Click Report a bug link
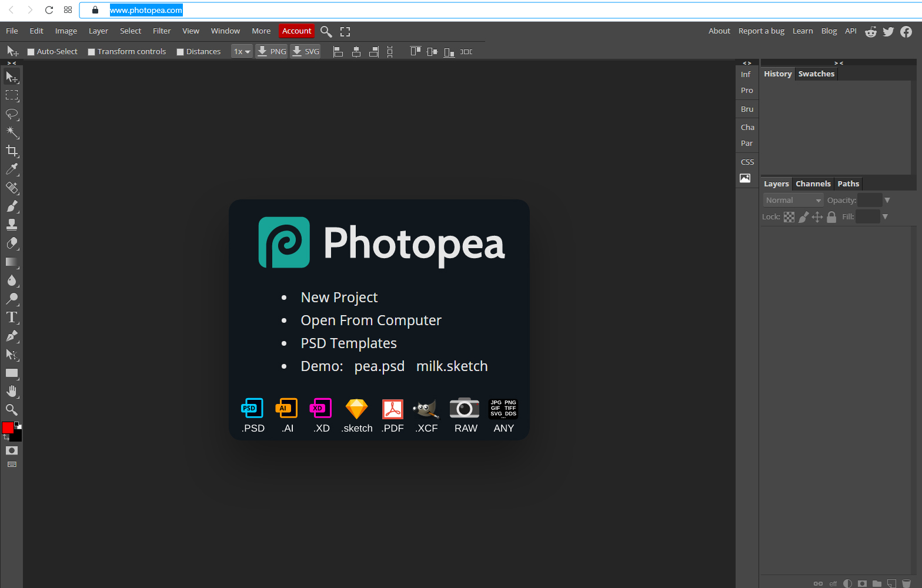Image resolution: width=922 pixels, height=588 pixels. click(761, 31)
